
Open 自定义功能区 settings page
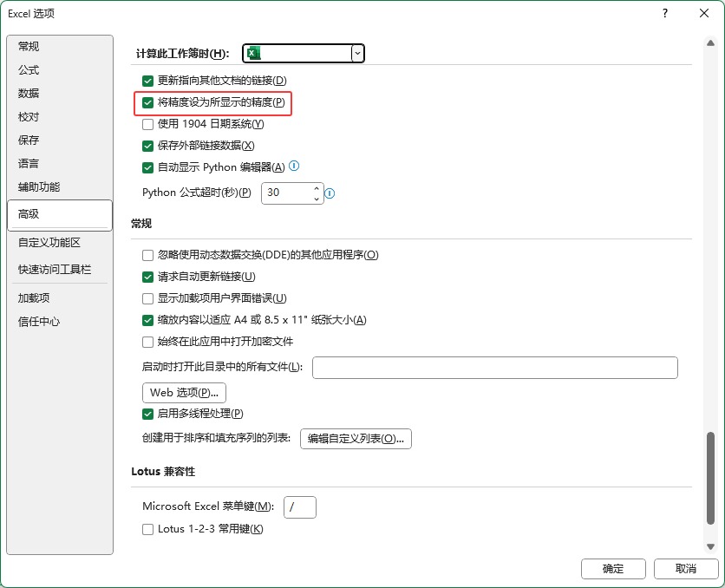[x=49, y=243]
